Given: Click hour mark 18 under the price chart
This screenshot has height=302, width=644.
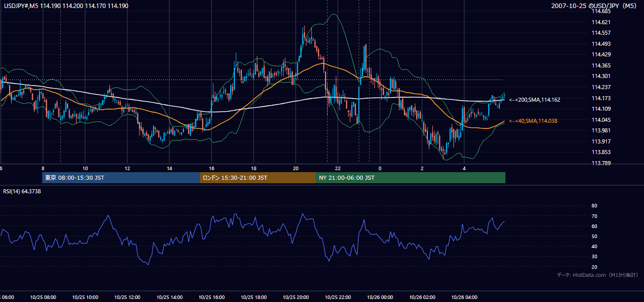Looking at the screenshot, I should 253,168.
